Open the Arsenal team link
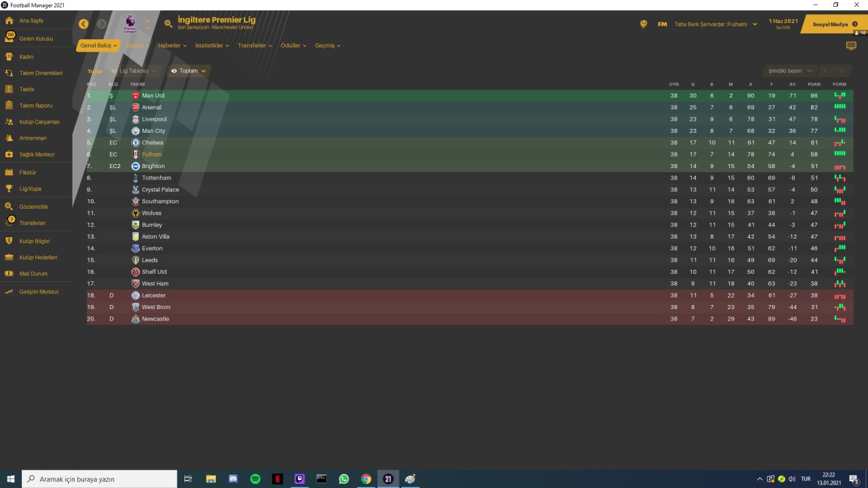Screen dimensions: 868x488 pos(152,108)
